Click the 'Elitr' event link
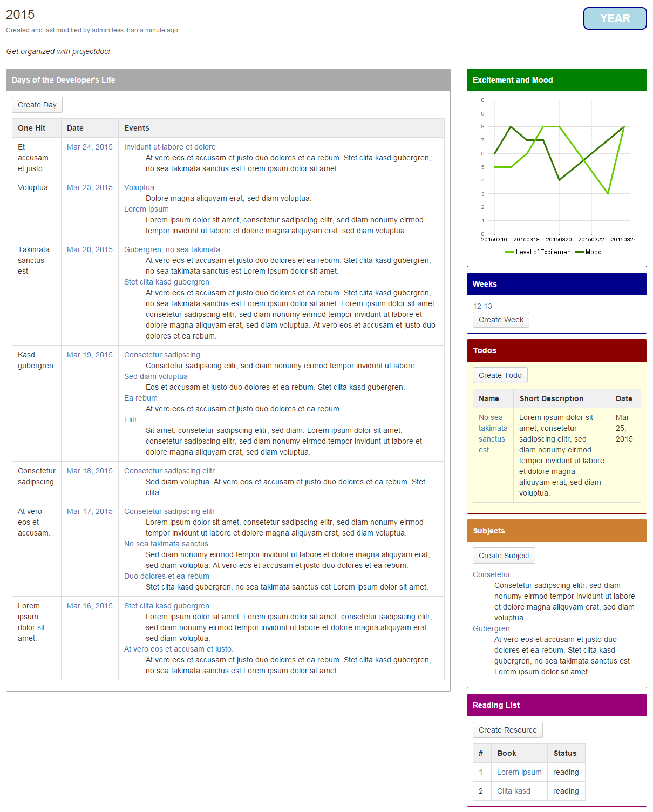The width and height of the screenshot is (653, 812). click(131, 419)
